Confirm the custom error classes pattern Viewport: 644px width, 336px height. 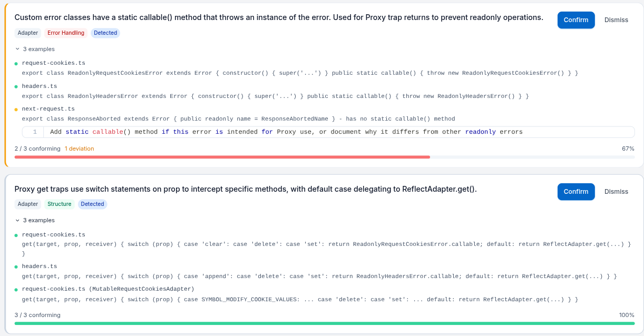[x=576, y=20]
